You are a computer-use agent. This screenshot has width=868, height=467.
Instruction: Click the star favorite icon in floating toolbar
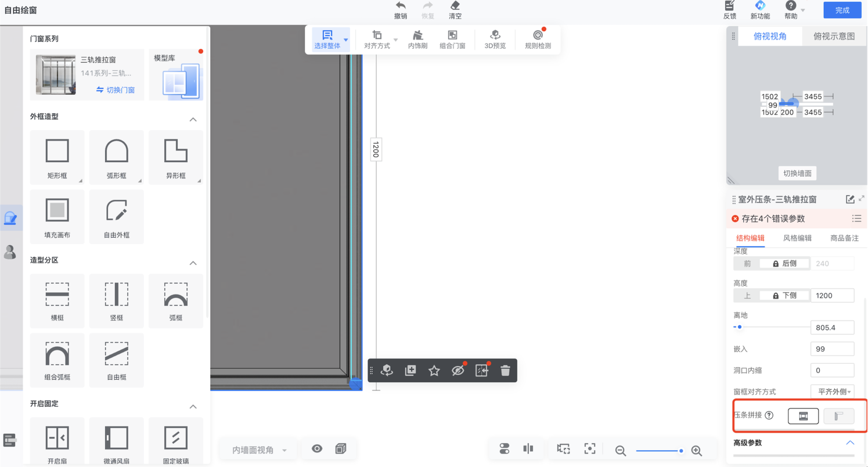point(434,371)
